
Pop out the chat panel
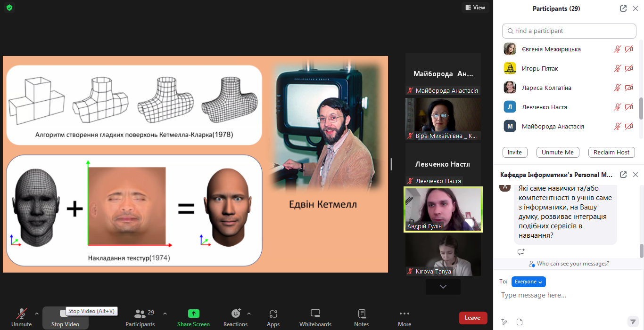(623, 175)
